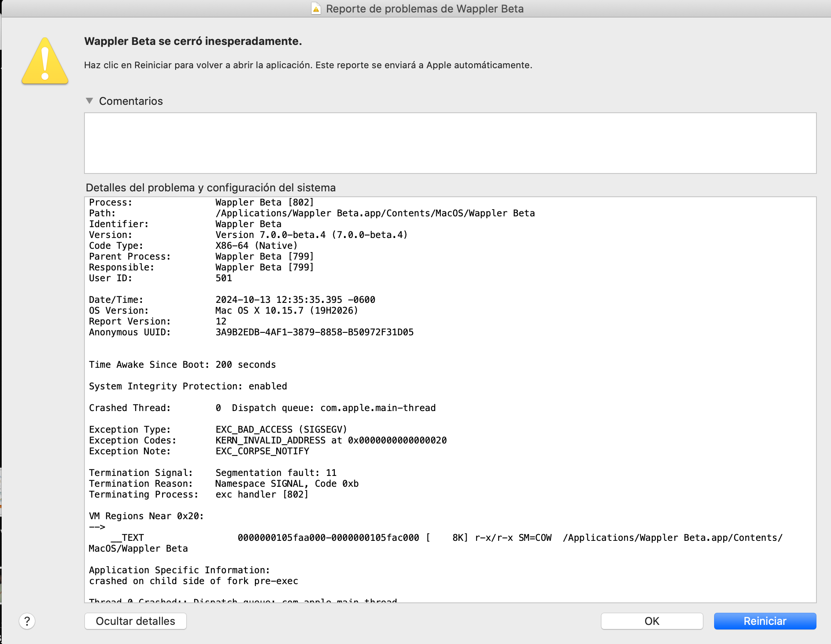Focus the empty comments text field
This screenshot has width=831, height=644.
(x=450, y=143)
